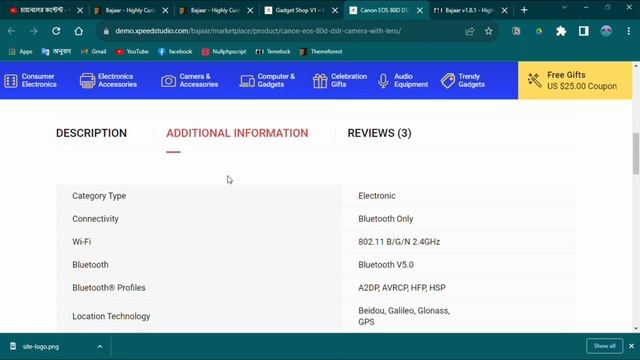Click the Audio Equipment microphone icon
640x360 pixels.
383,81
